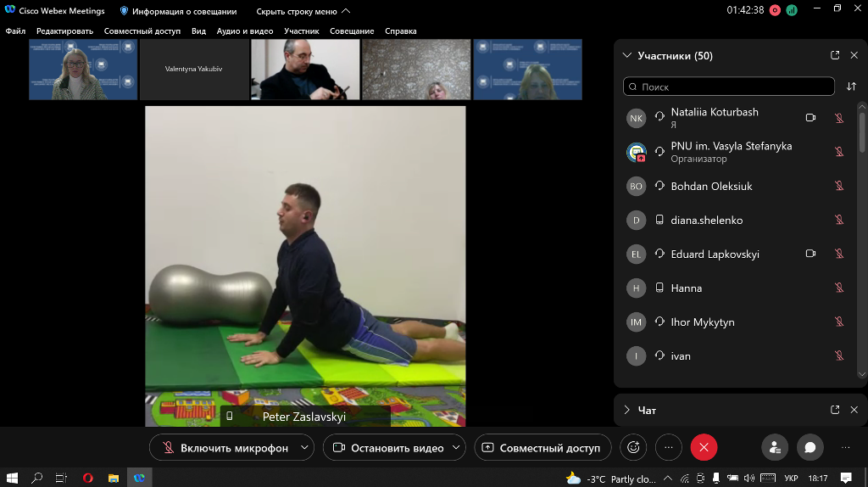Viewport: 868px width, 487px height.
Task: Open the chat bubble icon in toolbar
Action: click(810, 447)
